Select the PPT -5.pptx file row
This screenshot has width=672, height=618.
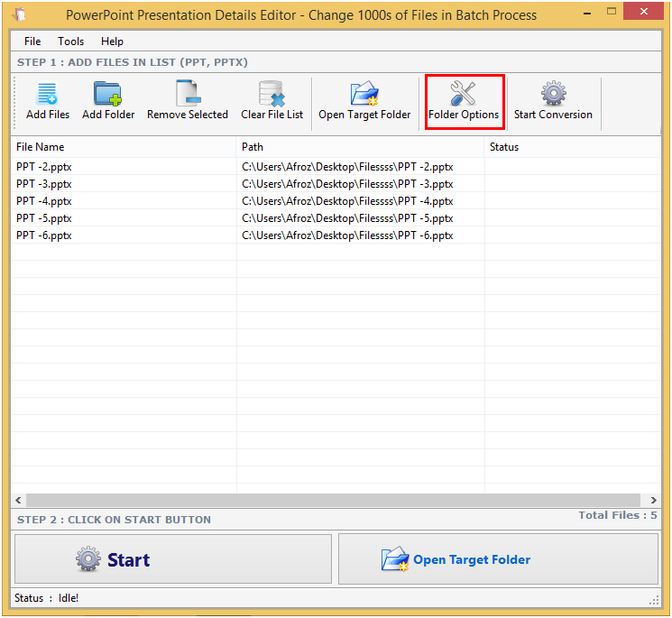[x=336, y=218]
